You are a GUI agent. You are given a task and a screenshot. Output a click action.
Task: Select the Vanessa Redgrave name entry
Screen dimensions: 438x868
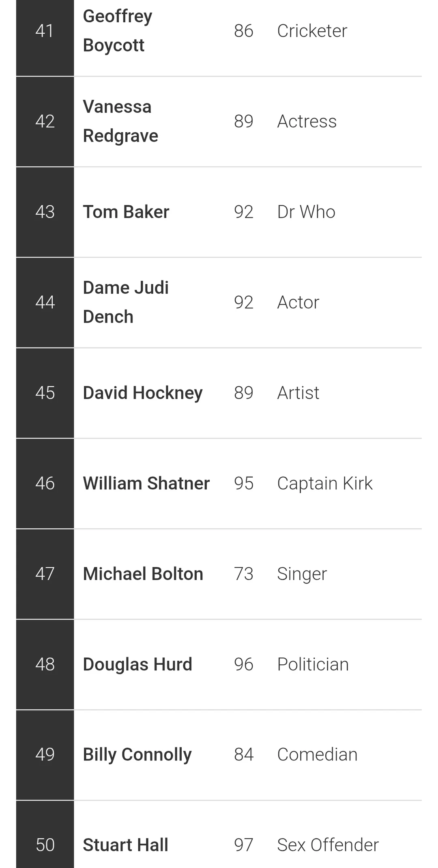coord(120,121)
